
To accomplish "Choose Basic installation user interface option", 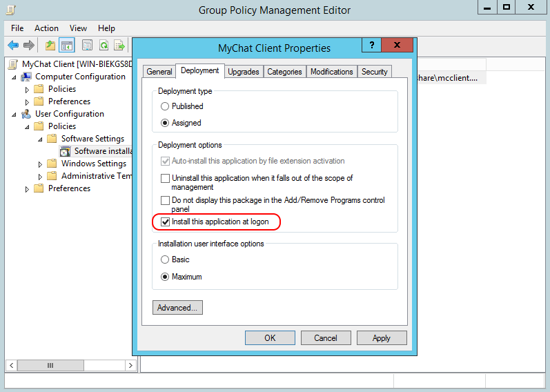I will [x=164, y=259].
